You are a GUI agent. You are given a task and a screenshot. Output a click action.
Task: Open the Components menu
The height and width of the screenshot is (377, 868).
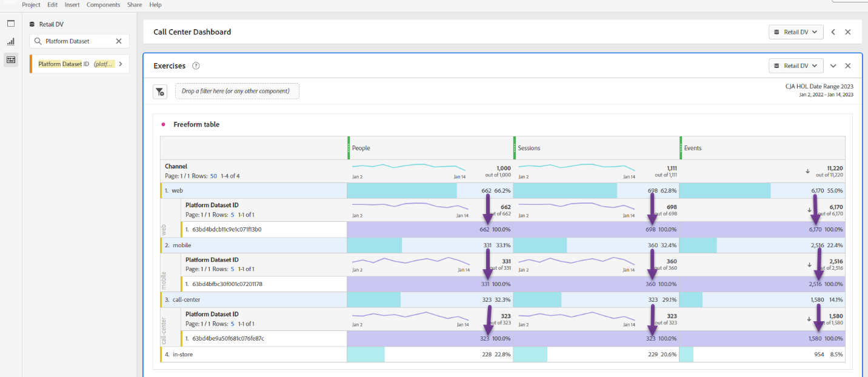[x=103, y=5]
